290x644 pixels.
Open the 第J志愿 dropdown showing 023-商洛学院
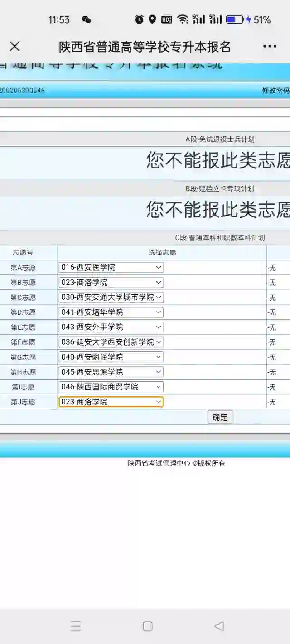[x=111, y=402]
